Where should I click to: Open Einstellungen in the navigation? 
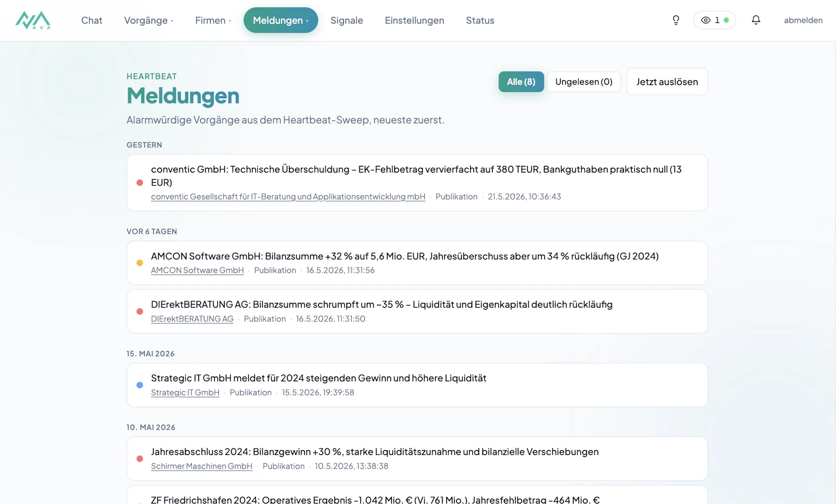pos(414,20)
